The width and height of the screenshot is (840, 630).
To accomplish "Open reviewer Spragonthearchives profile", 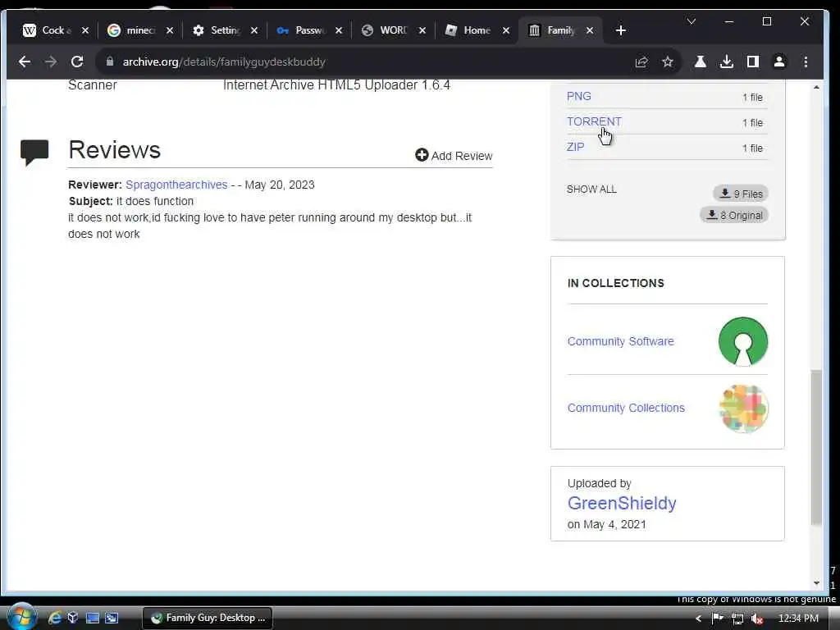I will (176, 185).
